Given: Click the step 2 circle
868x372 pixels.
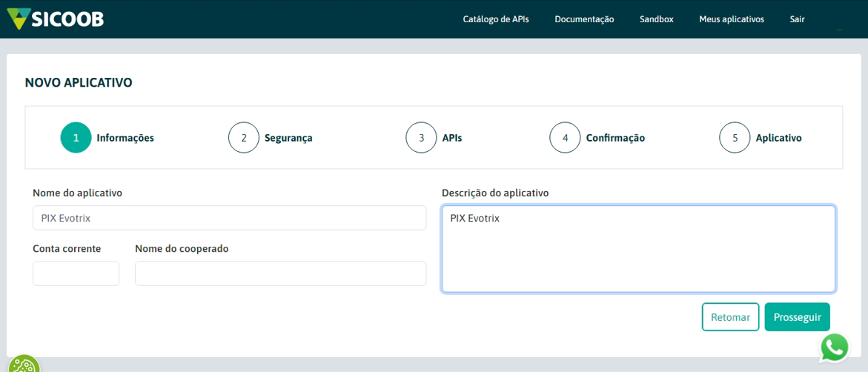Looking at the screenshot, I should point(244,138).
